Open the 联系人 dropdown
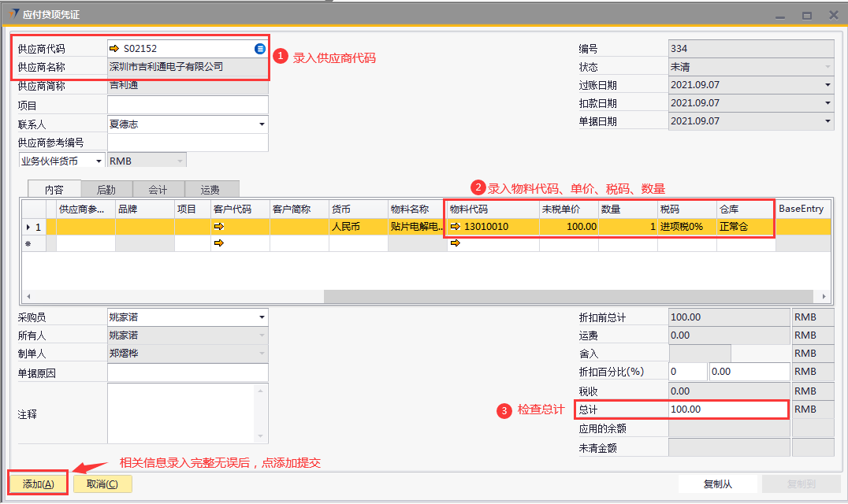 (x=261, y=124)
